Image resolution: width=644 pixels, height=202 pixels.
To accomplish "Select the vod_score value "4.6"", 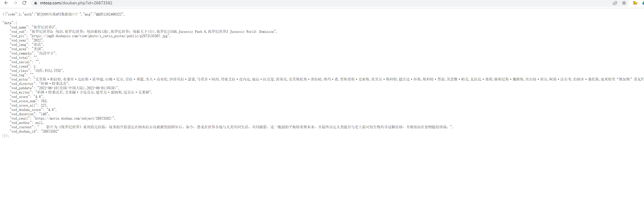I will coord(38,97).
